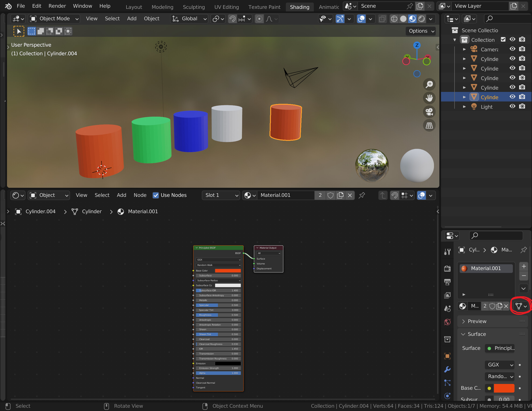The width and height of the screenshot is (532, 411).
Task: Open the Modifier properties wrench tab
Action: click(447, 369)
